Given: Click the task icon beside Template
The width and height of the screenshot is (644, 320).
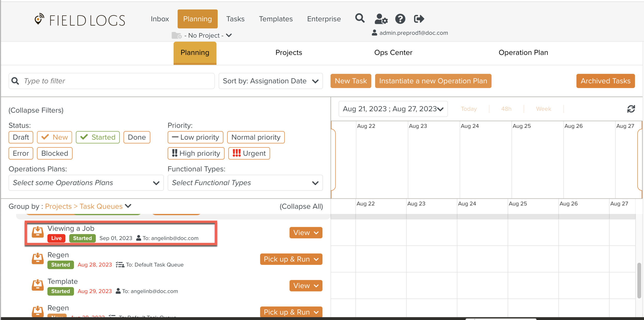Looking at the screenshot, I should pos(38,285).
